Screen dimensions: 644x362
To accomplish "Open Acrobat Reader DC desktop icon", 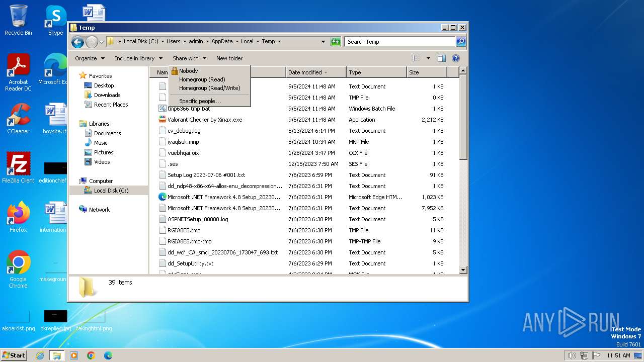I will [x=18, y=72].
